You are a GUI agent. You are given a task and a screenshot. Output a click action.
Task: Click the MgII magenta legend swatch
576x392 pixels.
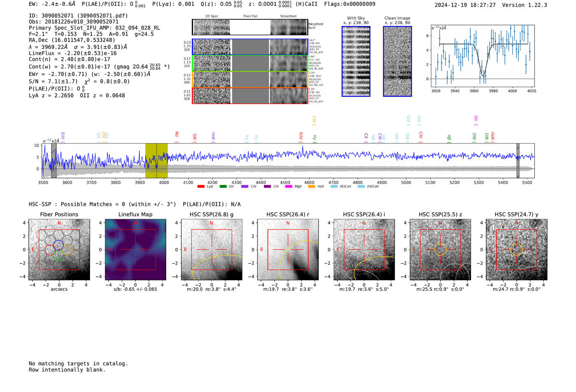point(288,186)
